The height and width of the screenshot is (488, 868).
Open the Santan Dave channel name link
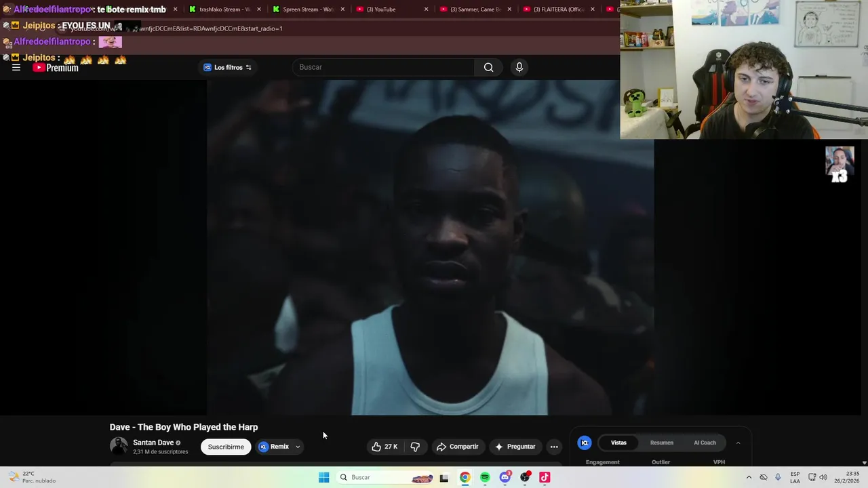153,443
